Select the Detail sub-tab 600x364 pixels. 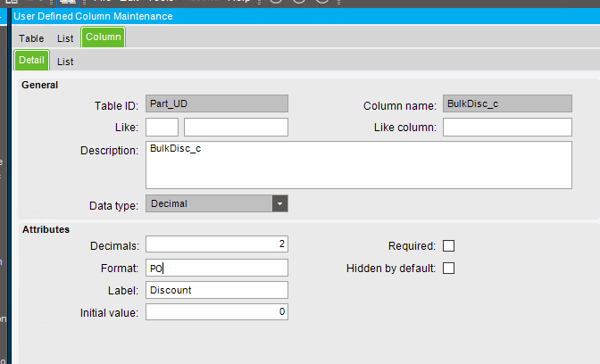coord(32,60)
